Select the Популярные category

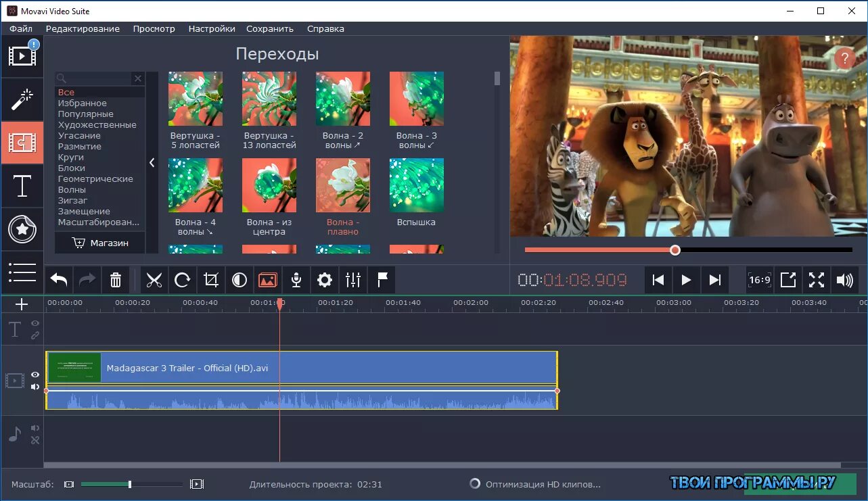click(x=86, y=114)
